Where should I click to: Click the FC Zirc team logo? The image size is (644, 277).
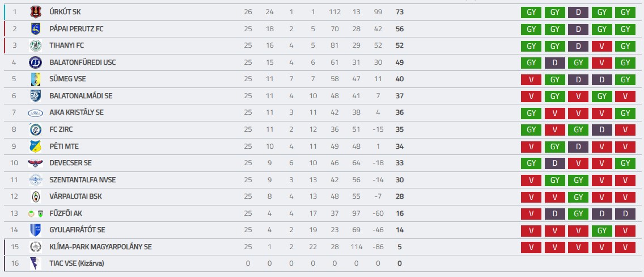tap(35, 129)
